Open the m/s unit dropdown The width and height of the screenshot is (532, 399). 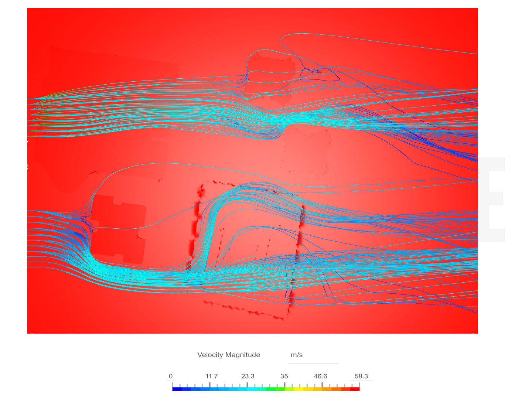[313, 355]
